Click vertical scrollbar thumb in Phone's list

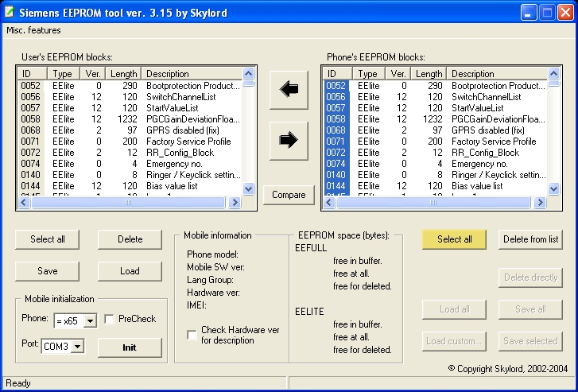coord(554,83)
